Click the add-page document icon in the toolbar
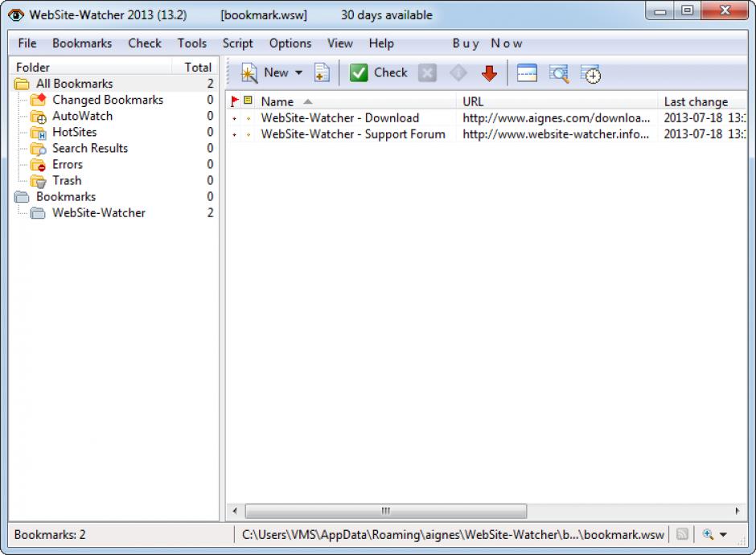756x555 pixels. (x=322, y=73)
